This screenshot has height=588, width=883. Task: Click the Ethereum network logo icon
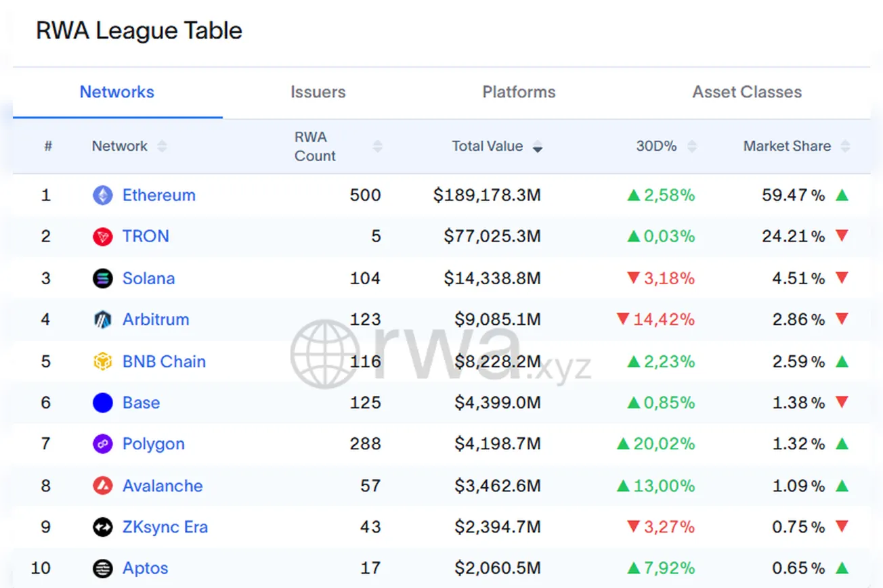click(102, 196)
